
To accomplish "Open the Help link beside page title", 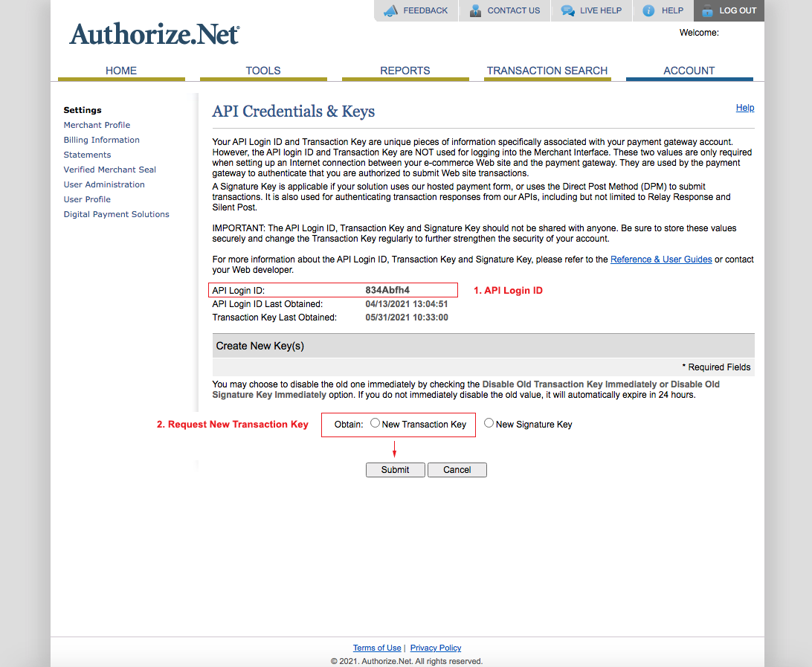I will click(x=744, y=108).
